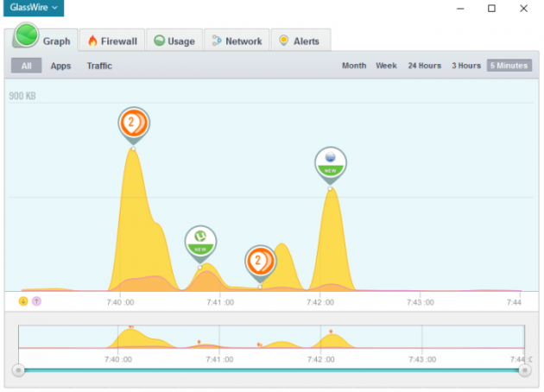Screen dimensions: 544x392
Task: Click the yellow alert pin icon
Action: tap(283, 41)
